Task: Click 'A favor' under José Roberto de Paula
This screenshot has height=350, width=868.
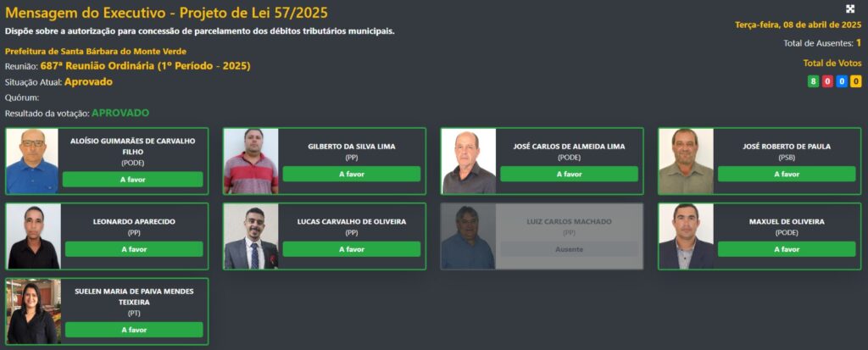Action: 787,174
